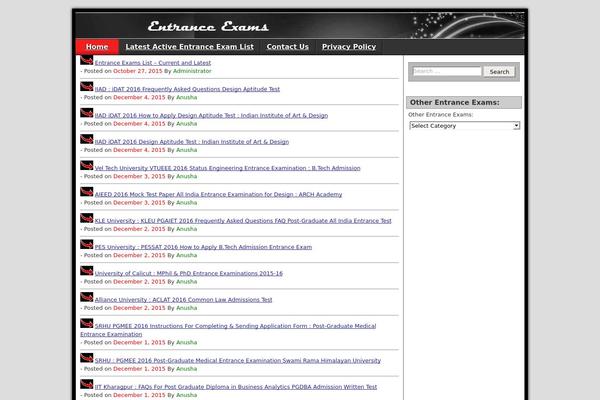Viewport: 600px width, 400px height.
Task: Open IIAD iDAT 2016 Frequently Asked Questions post
Action: pyautogui.click(x=187, y=89)
